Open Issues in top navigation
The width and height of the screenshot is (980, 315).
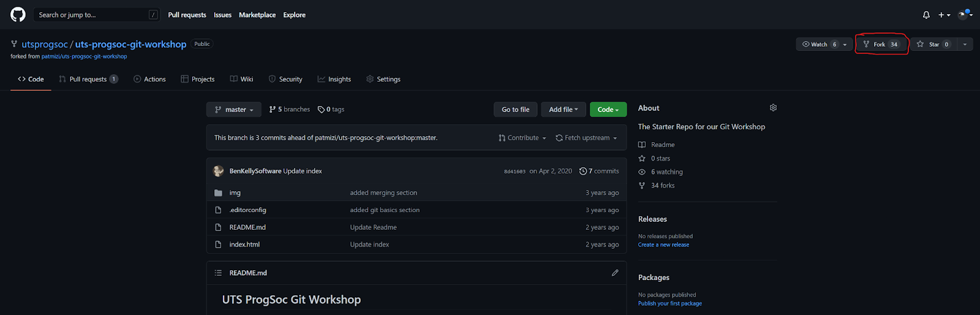point(222,15)
